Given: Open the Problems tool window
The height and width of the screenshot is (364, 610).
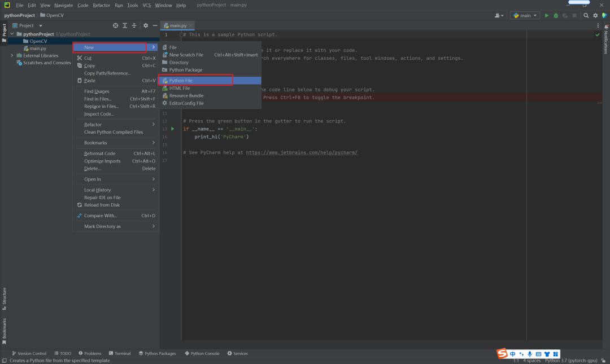Looking at the screenshot, I should tap(90, 353).
